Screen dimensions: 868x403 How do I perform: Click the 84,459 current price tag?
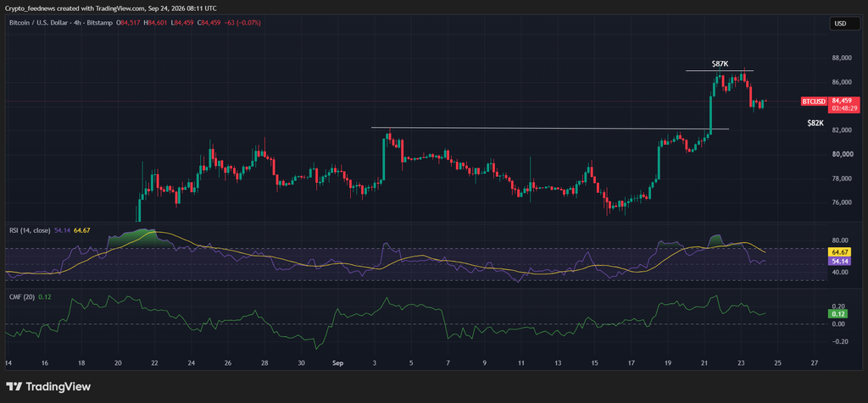pos(842,101)
